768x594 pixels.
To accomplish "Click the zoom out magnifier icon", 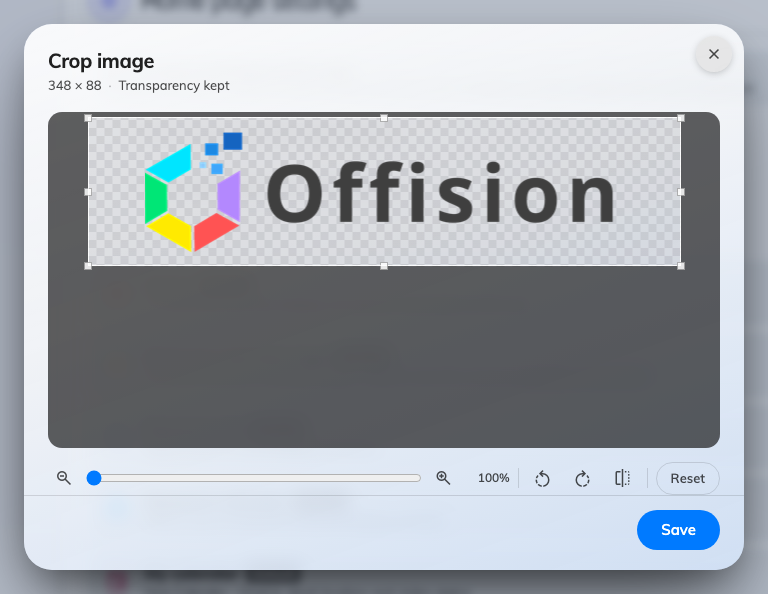I will [x=64, y=478].
